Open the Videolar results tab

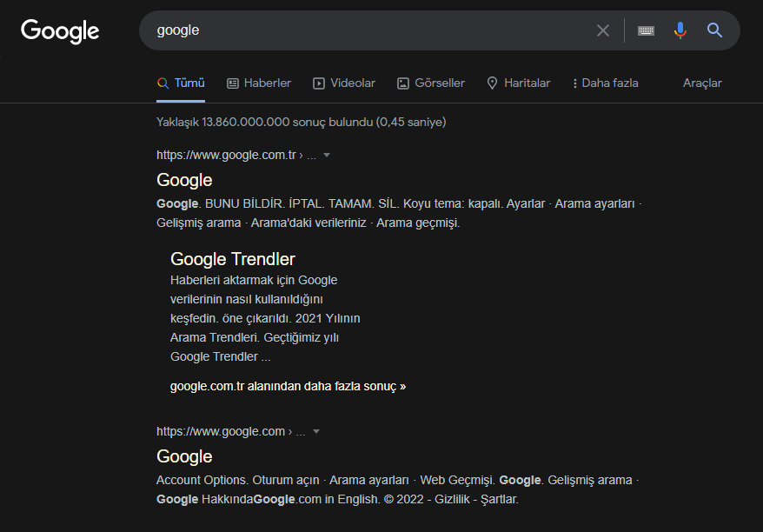pyautogui.click(x=344, y=83)
